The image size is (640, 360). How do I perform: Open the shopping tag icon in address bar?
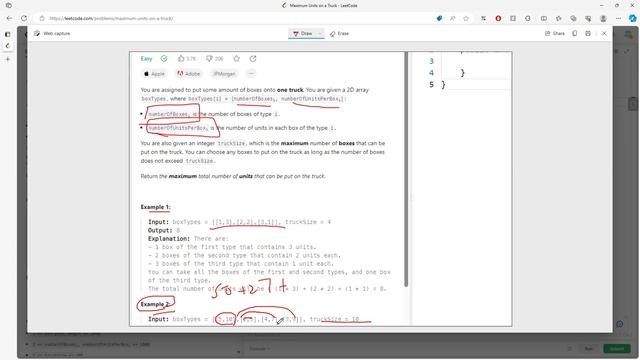tap(439, 18)
